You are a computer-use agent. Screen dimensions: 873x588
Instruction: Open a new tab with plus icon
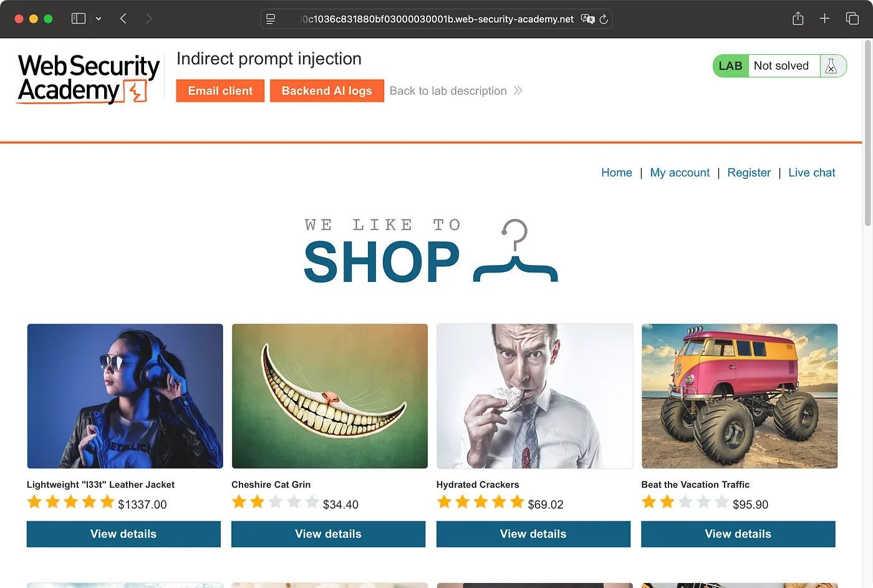pos(824,18)
